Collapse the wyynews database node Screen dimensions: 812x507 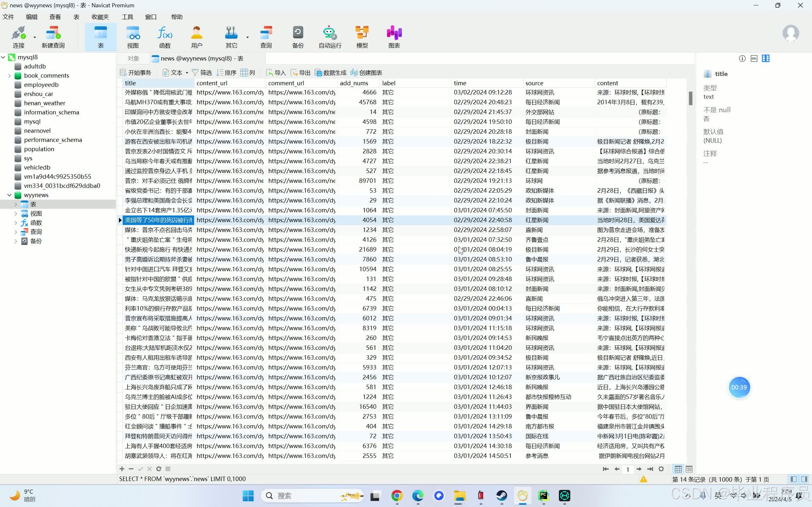[x=10, y=195]
